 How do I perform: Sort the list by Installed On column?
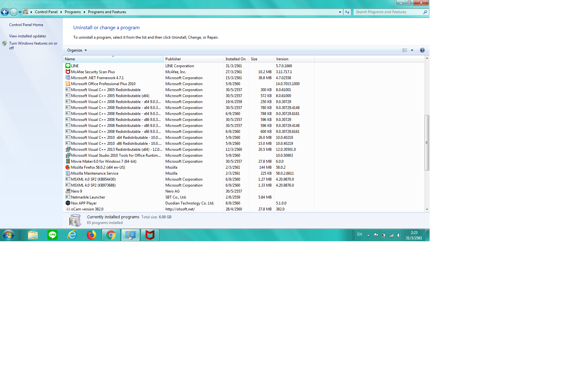pyautogui.click(x=236, y=59)
